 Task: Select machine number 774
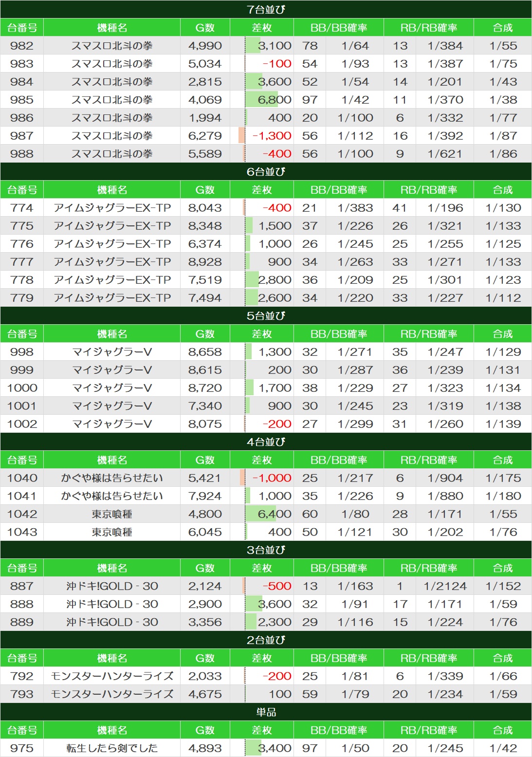[x=22, y=208]
